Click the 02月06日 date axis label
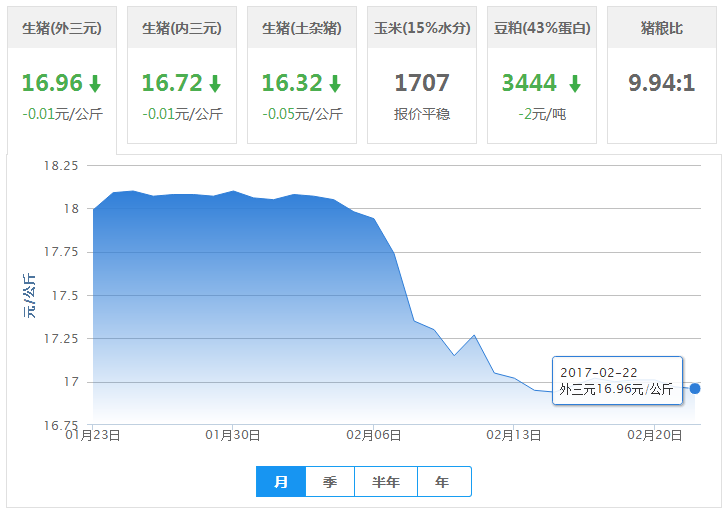 tap(374, 436)
